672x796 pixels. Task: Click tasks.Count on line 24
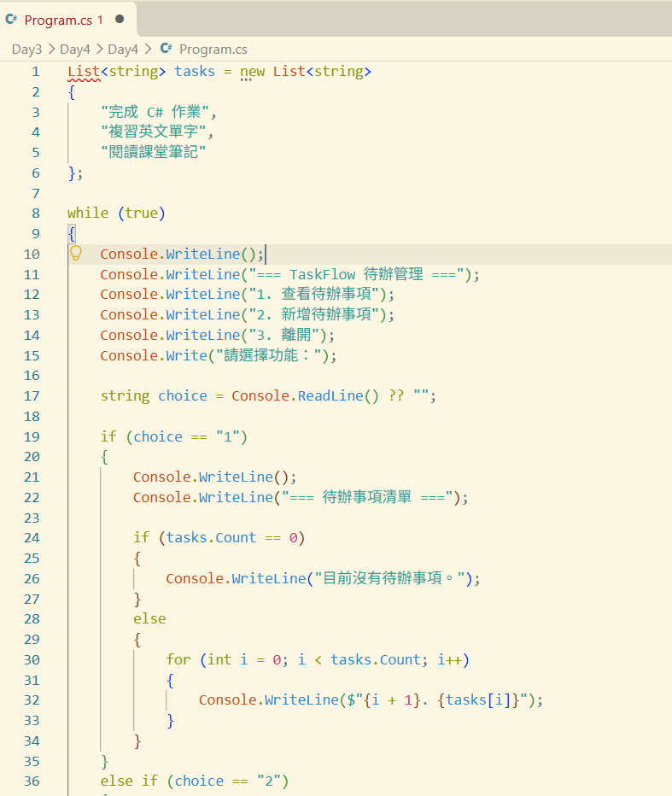point(211,537)
